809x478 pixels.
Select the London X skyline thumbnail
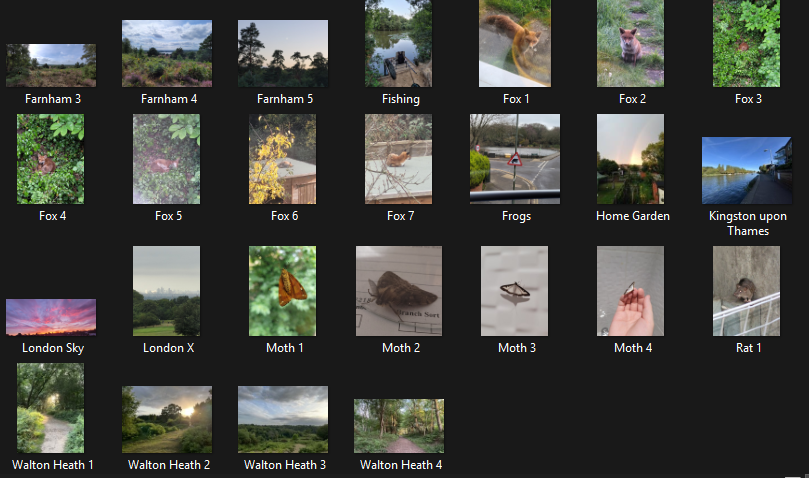pyautogui.click(x=167, y=291)
